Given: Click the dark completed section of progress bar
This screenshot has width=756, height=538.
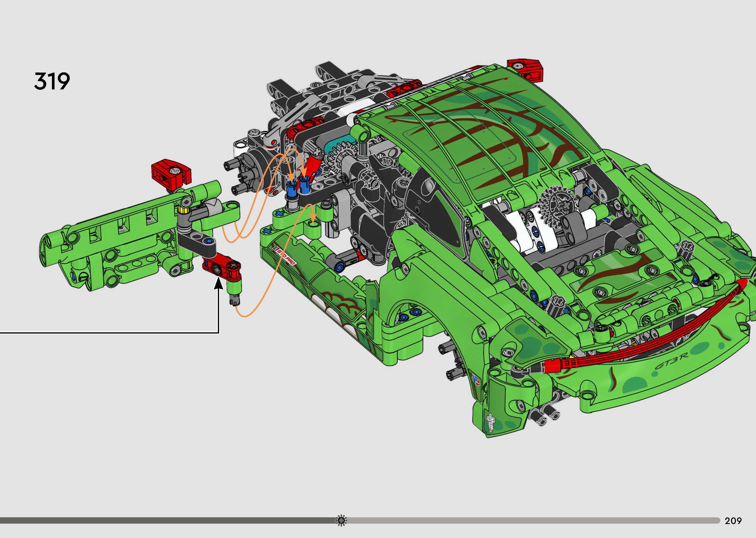Looking at the screenshot, I should (x=165, y=520).
